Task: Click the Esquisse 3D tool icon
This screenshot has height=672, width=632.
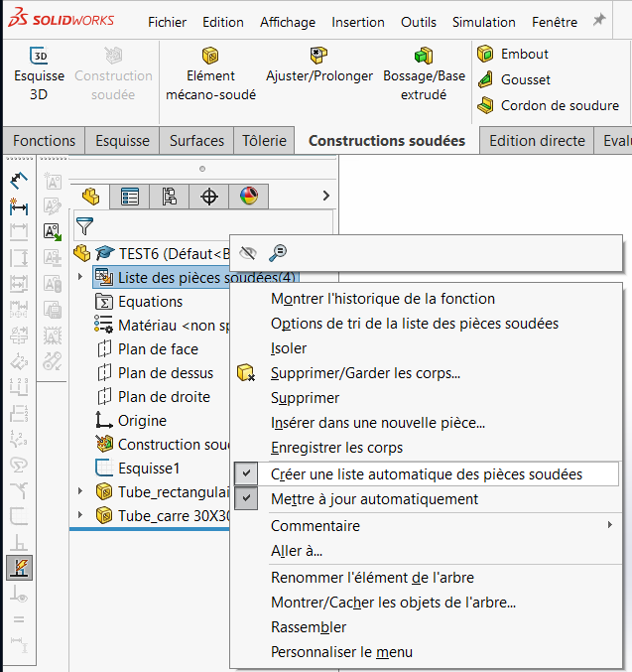Action: click(x=39, y=57)
